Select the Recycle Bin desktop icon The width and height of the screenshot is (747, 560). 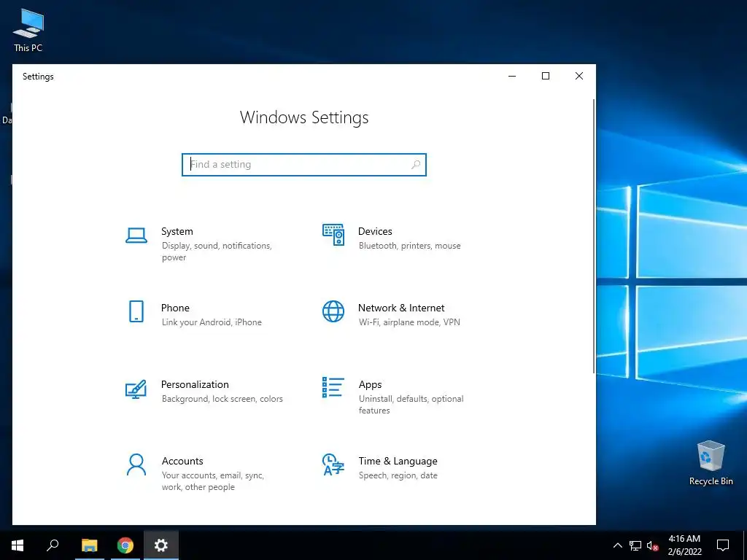(711, 463)
